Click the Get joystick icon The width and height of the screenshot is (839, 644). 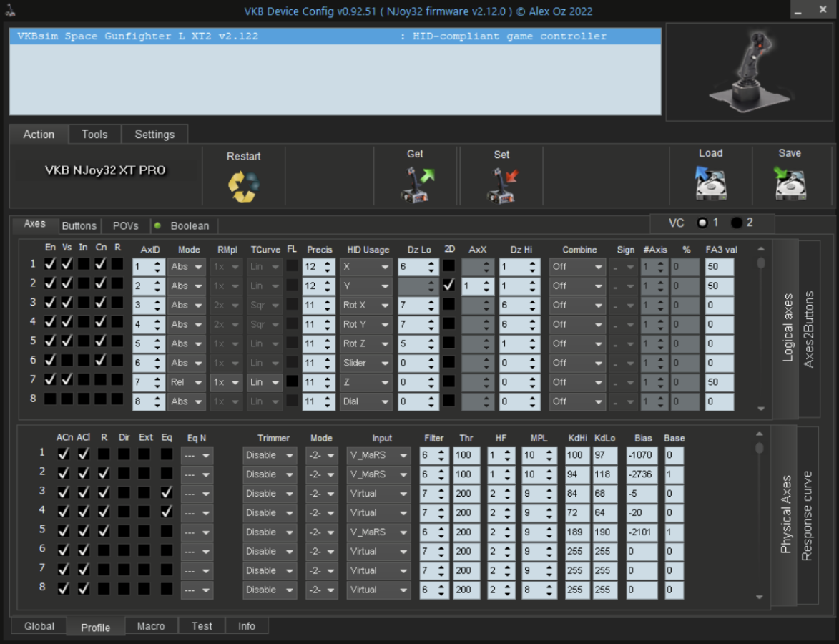[x=417, y=185]
